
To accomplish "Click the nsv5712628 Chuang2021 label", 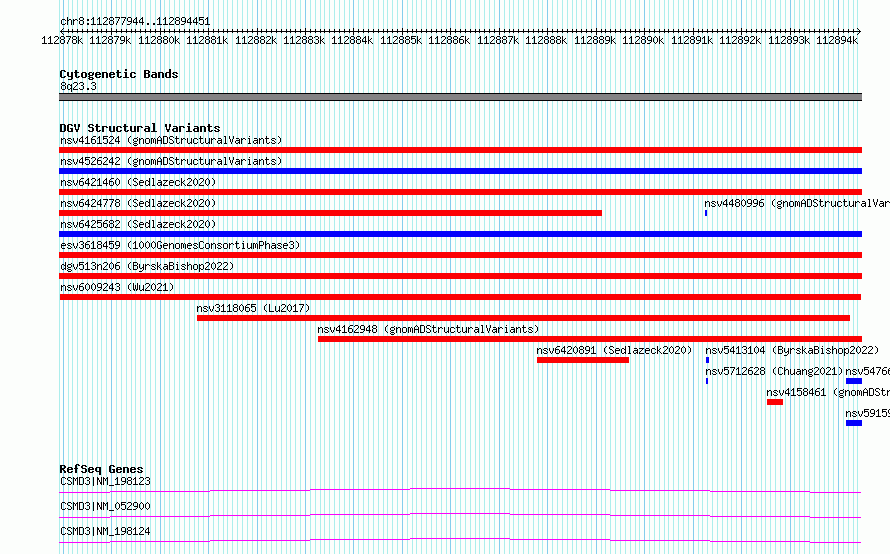I will click(x=774, y=371).
